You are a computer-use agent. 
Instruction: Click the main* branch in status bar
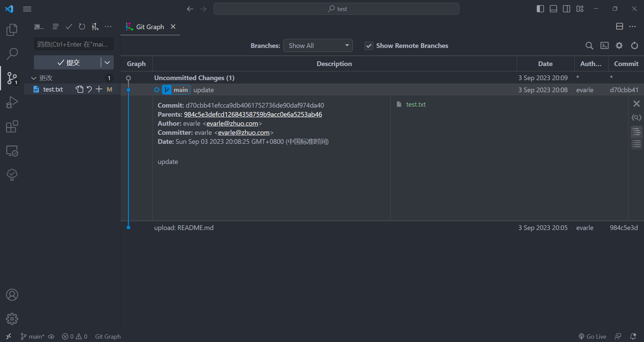pos(33,336)
